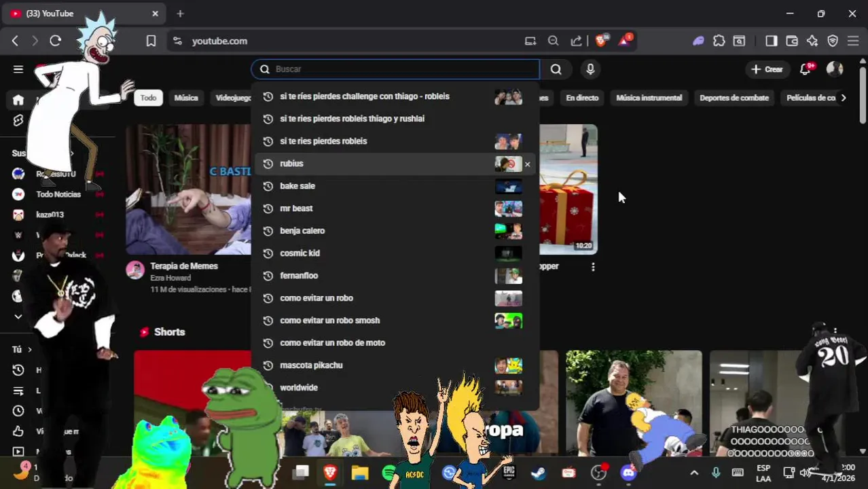The width and height of the screenshot is (868, 489).
Task: Toggle the Brave sidebar panel
Action: (771, 41)
